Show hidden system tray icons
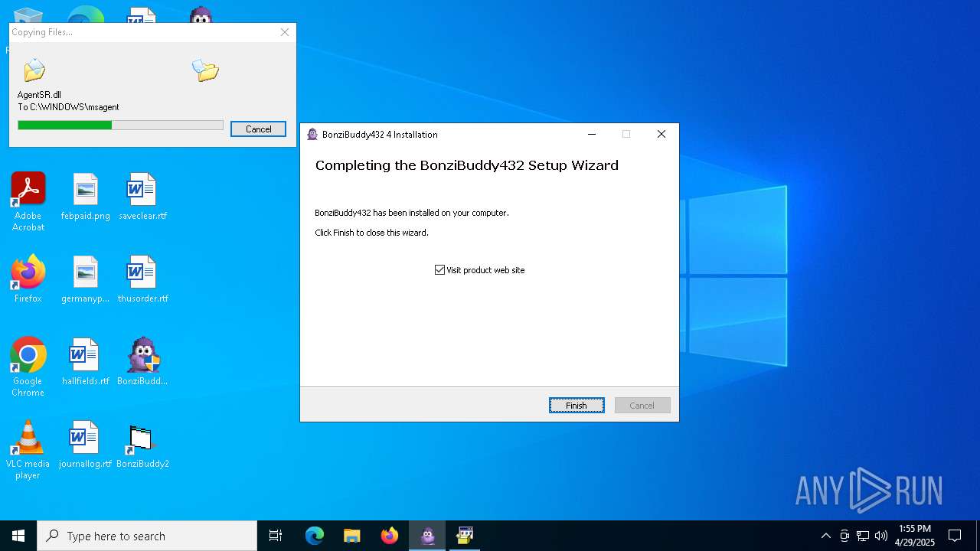 [x=825, y=536]
